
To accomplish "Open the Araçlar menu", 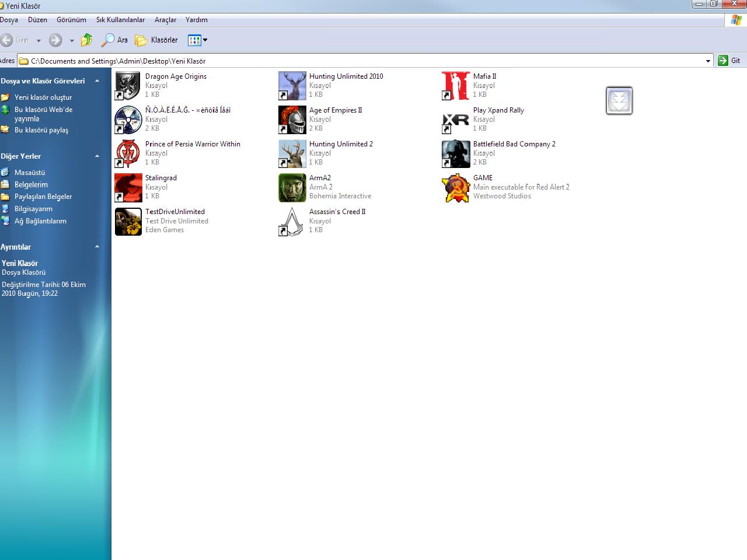I will coord(165,20).
